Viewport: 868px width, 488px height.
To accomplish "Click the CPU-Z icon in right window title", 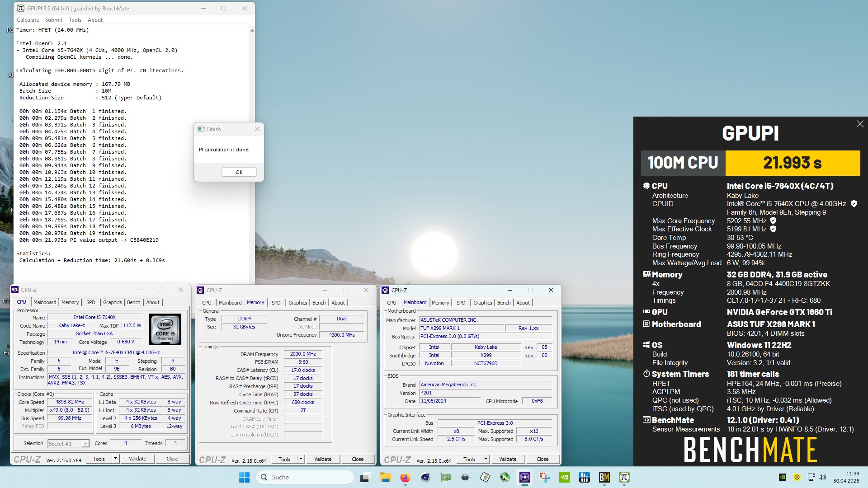I will pos(386,290).
